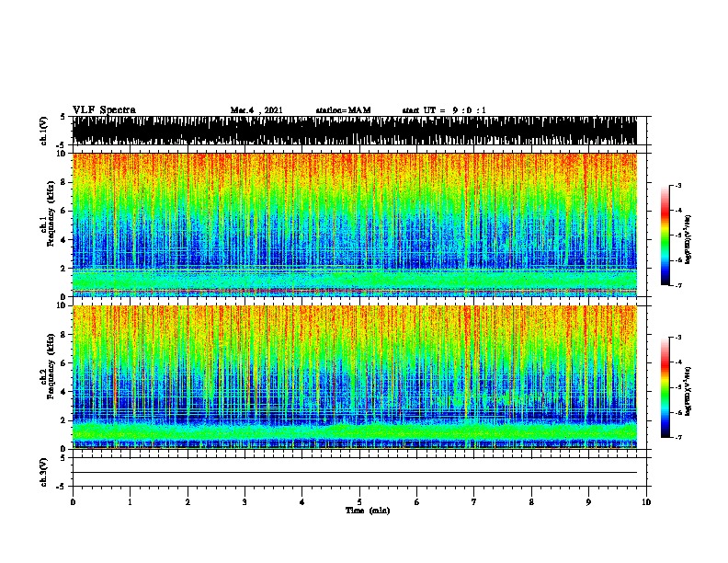Viewport: 728px width, 563px height.
Task: Click the "-3" label on ch.1 colorbar
Action: tap(678, 185)
